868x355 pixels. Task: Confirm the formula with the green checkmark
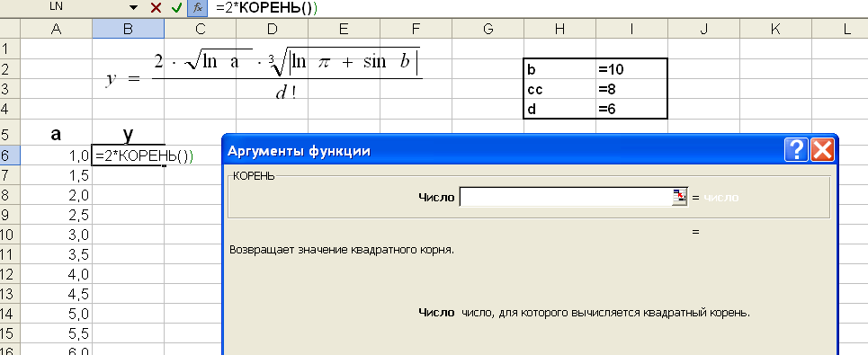coord(176,8)
